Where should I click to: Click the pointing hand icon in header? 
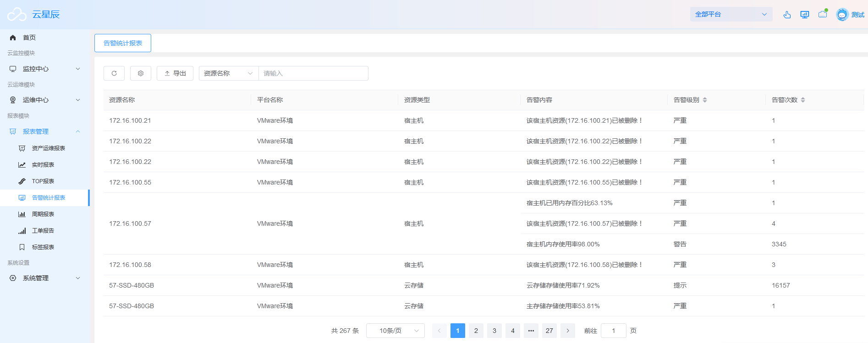[787, 15]
